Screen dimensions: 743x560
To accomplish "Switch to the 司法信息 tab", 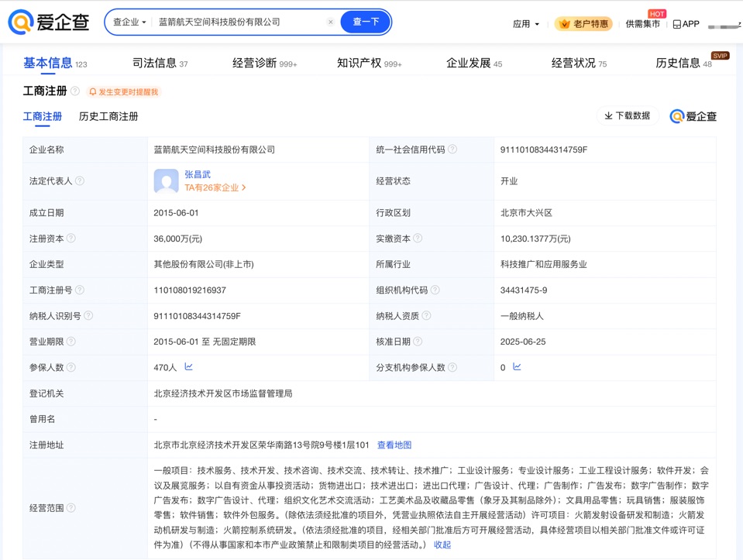I will click(x=155, y=62).
